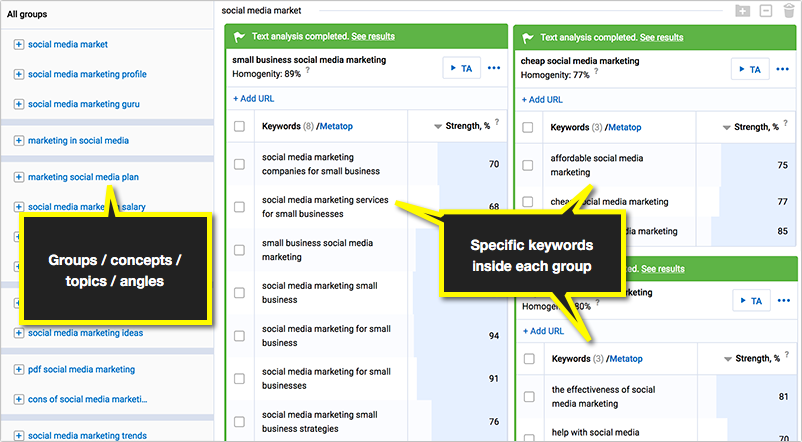Viewport: 802px width, 442px height.
Task: Click the add group folder icon
Action: (741, 10)
